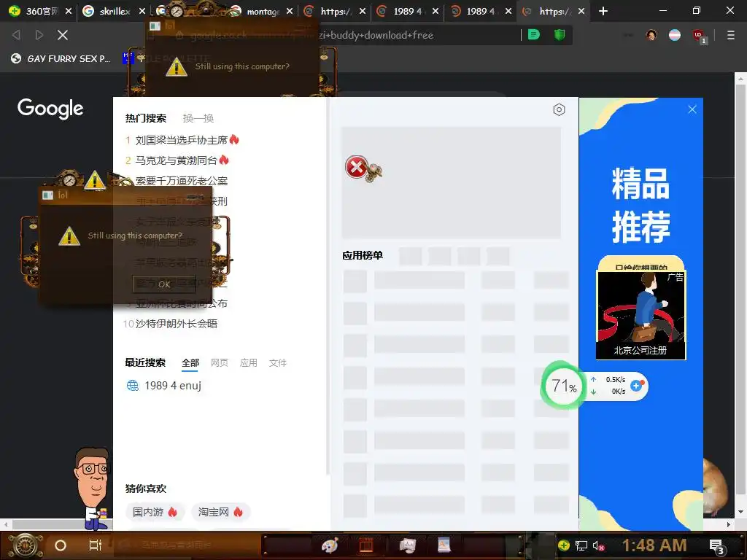The width and height of the screenshot is (747, 560).
Task: Close the montage tab
Action: (x=289, y=11)
